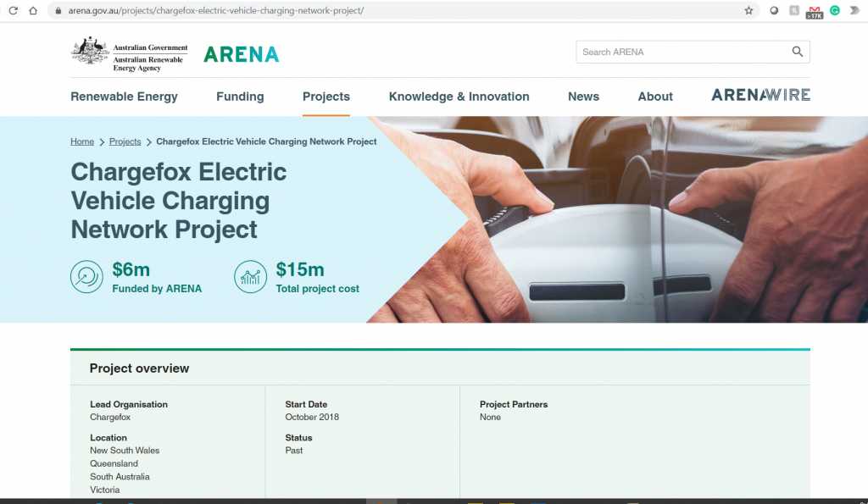Image resolution: width=868 pixels, height=504 pixels.
Task: View site security padlock icon
Action: coord(58,10)
